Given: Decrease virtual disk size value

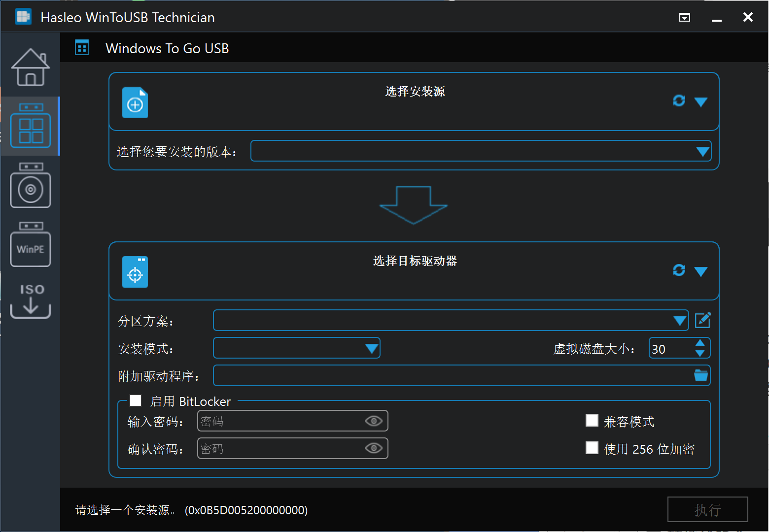Looking at the screenshot, I should tap(699, 353).
